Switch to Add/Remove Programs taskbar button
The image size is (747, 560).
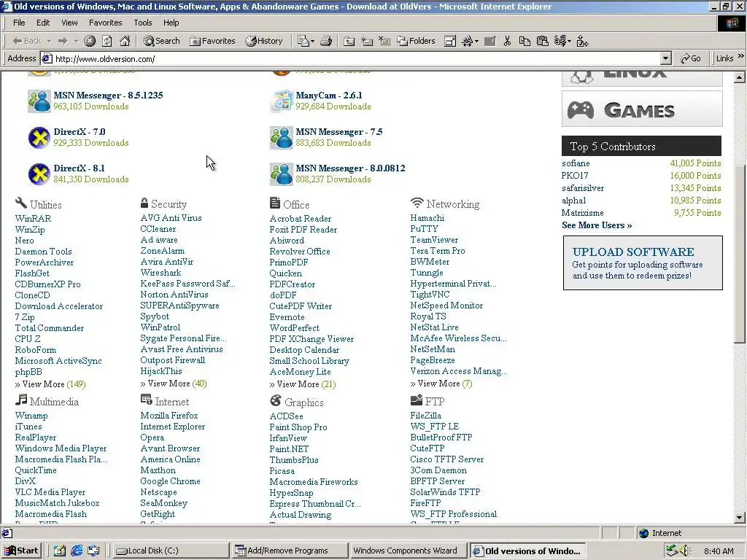pos(289,551)
